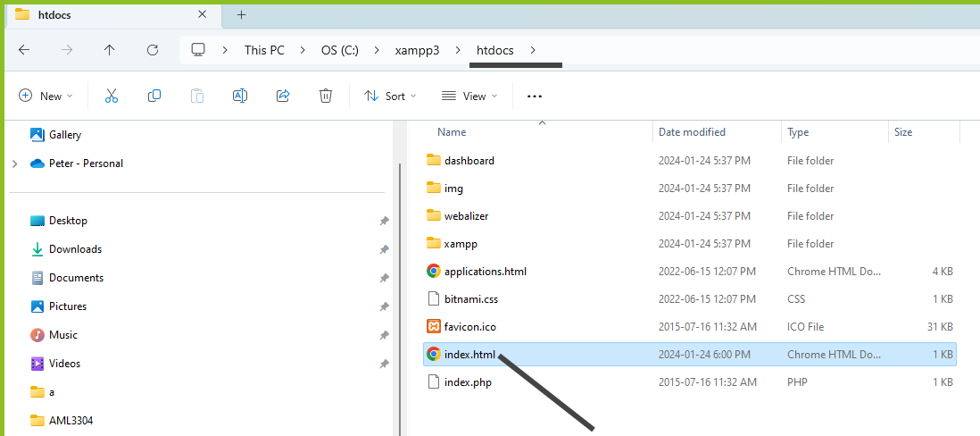This screenshot has width=980, height=436.
Task: Click the XAMPP icon of favicon.ico
Action: pos(433,326)
